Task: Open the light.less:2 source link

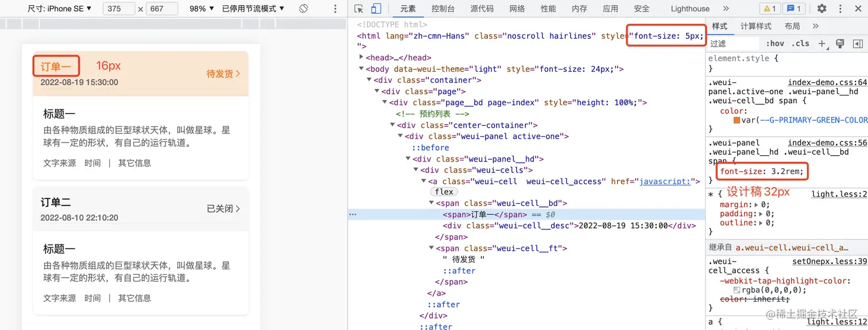Action: pos(839,194)
